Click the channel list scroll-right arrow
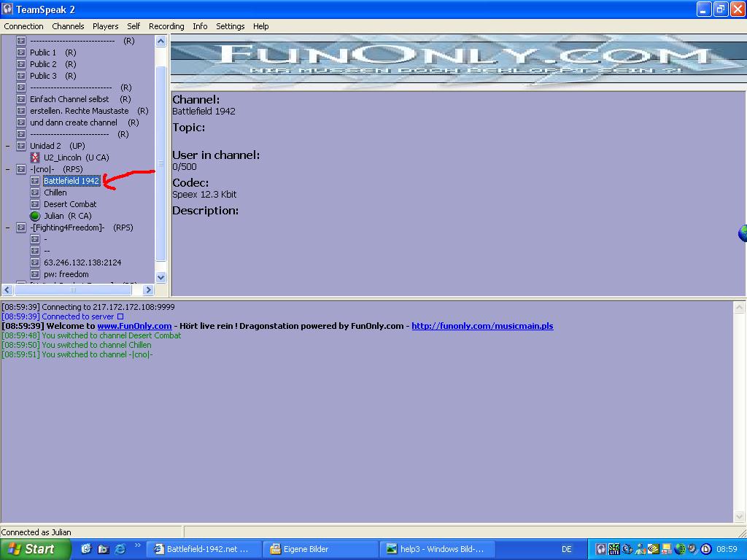Screen dimensions: 747x560 click(x=148, y=289)
